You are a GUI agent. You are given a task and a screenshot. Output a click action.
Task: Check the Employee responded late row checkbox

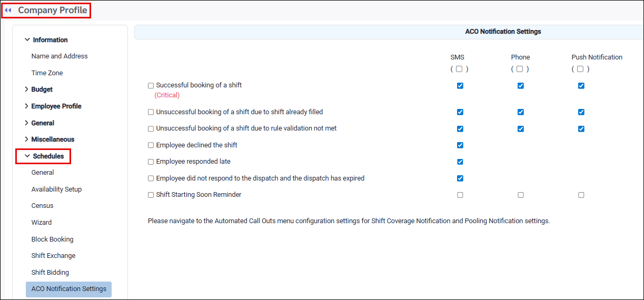pyautogui.click(x=151, y=162)
